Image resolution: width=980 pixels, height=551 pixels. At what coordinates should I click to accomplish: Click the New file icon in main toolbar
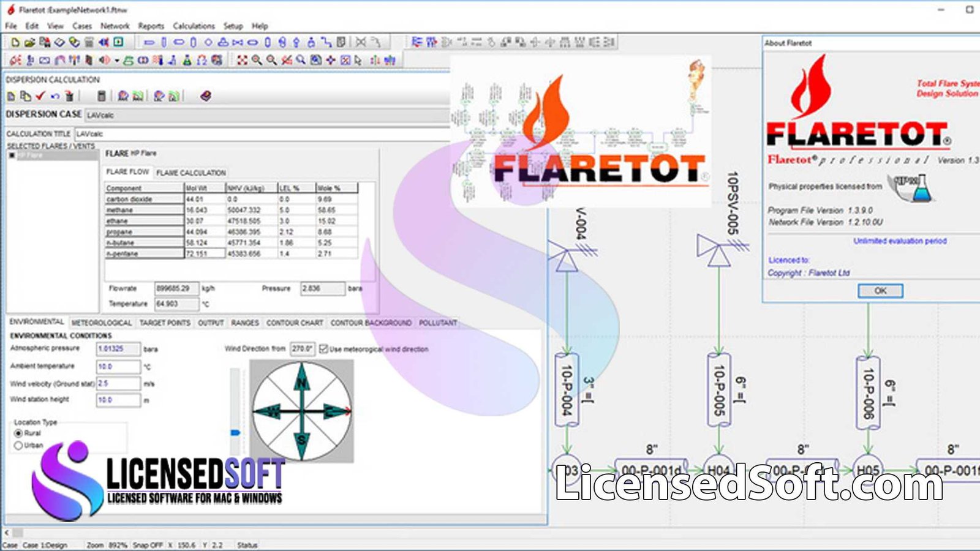click(15, 42)
